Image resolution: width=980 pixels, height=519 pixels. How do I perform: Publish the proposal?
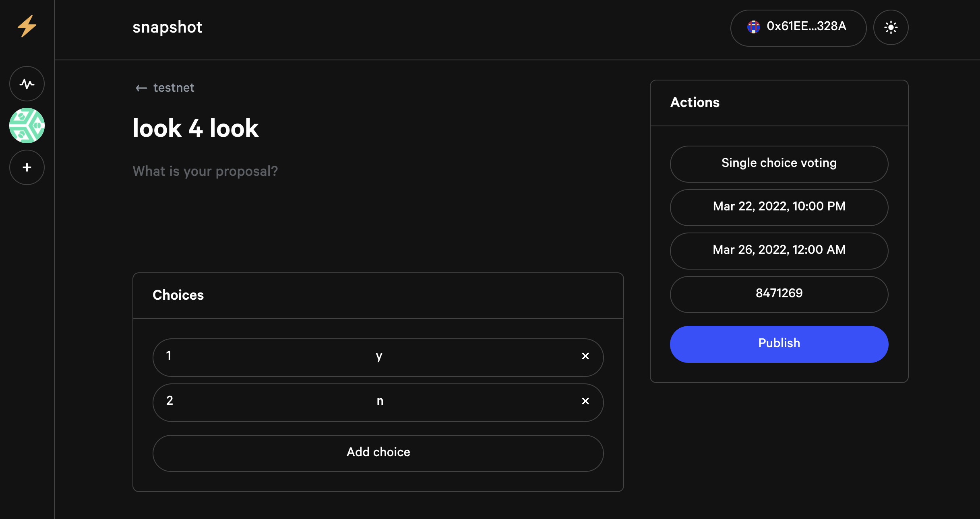pyautogui.click(x=779, y=344)
